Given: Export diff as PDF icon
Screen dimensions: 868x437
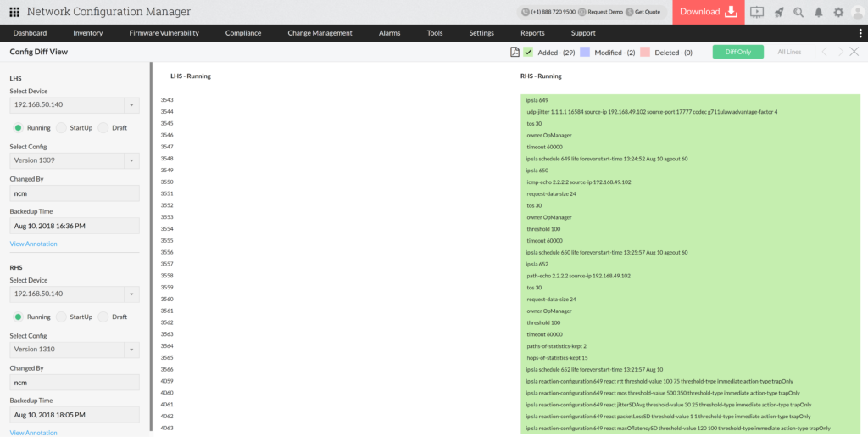Looking at the screenshot, I should (x=515, y=52).
